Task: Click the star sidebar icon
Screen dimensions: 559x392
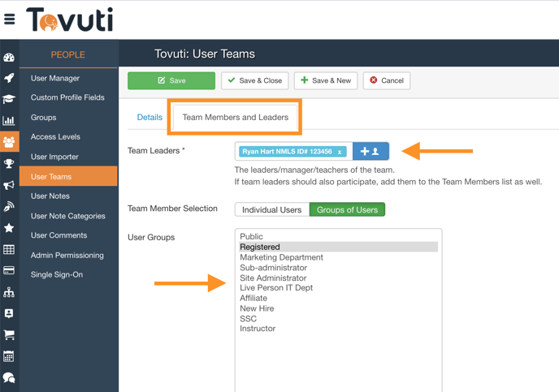Action: coord(9,228)
